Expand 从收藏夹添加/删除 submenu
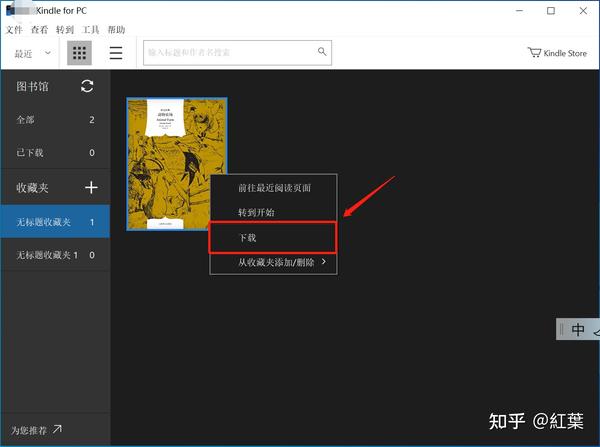The height and width of the screenshot is (447, 600). coord(274,262)
